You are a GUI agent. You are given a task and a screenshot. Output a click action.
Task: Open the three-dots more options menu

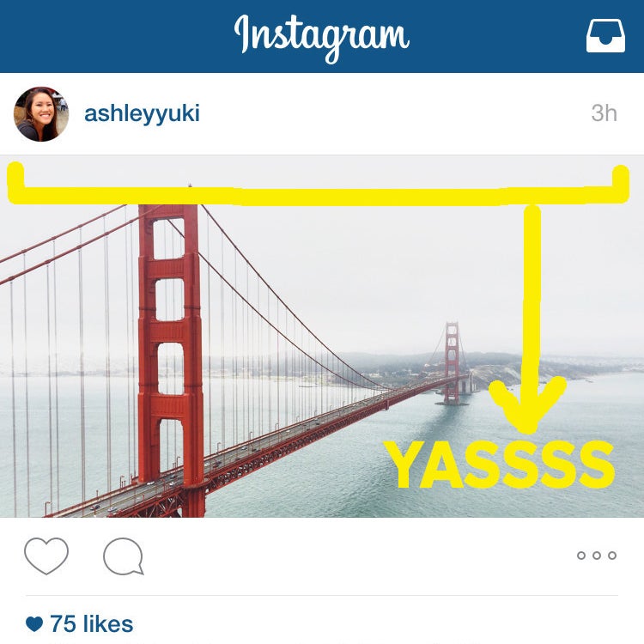click(597, 556)
